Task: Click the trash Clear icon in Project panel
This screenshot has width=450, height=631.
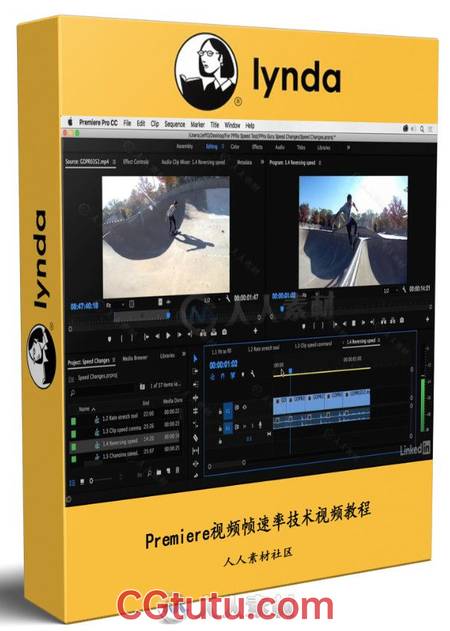Action: (178, 470)
